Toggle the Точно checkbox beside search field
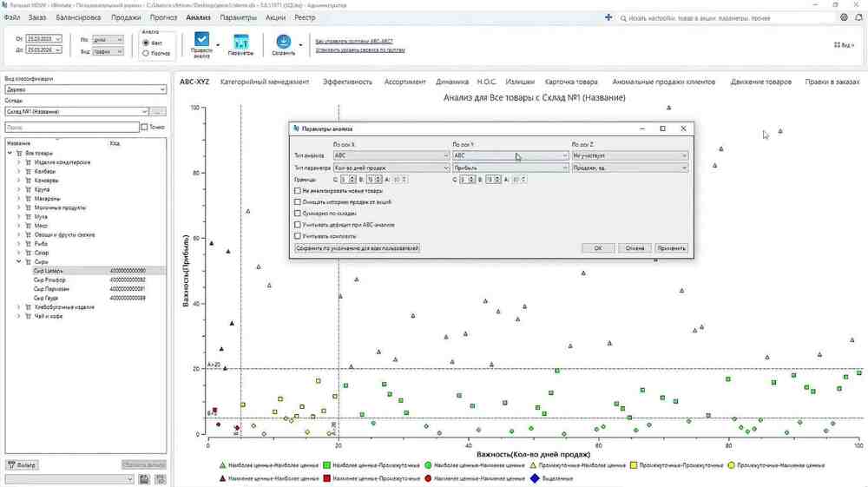 [144, 128]
